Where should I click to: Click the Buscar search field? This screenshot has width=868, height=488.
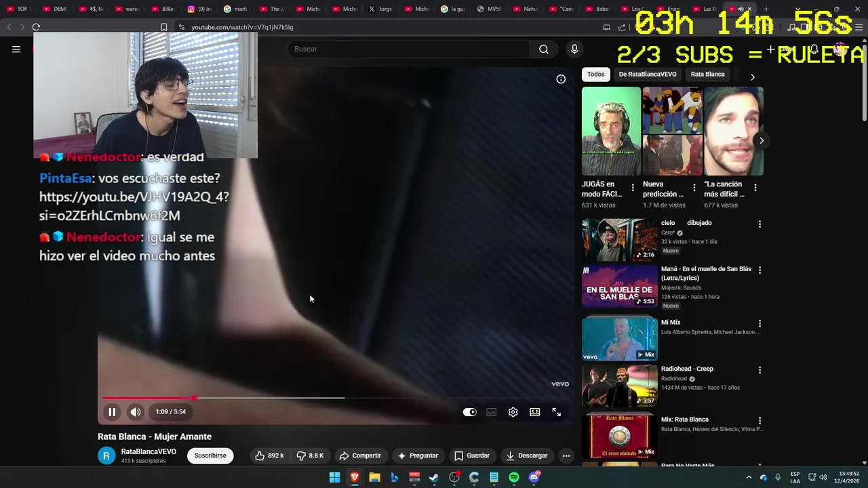[x=410, y=49]
